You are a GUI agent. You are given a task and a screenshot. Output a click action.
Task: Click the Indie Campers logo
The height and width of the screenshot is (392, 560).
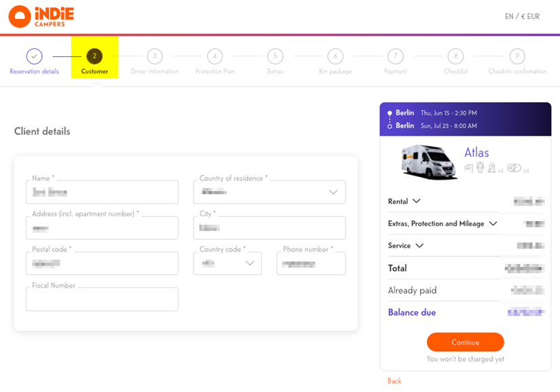tap(41, 16)
